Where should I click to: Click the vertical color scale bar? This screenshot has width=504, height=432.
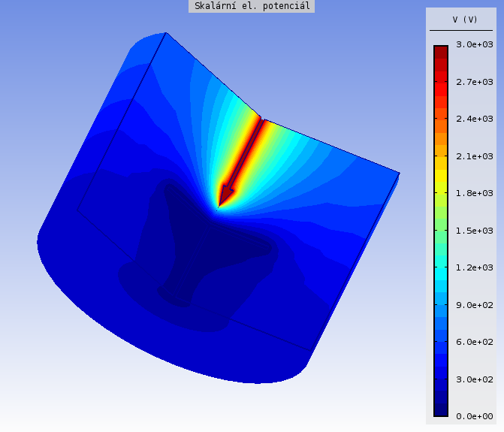(441, 231)
